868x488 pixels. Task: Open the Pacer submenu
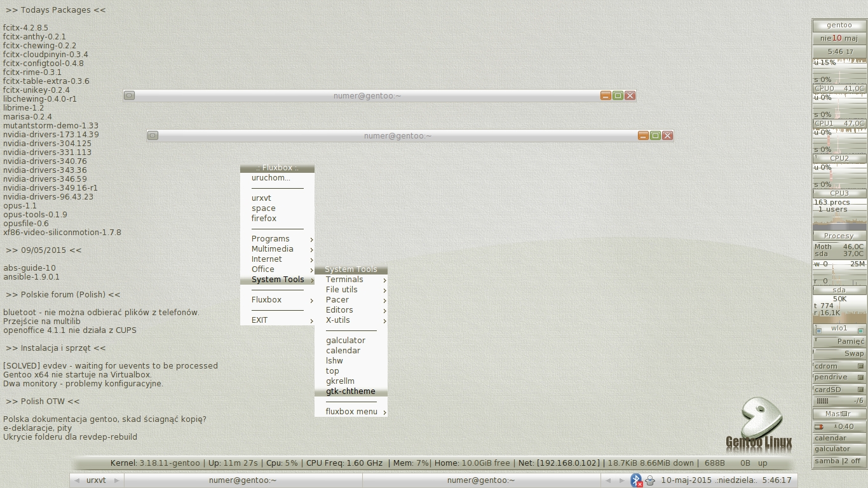[351, 300]
